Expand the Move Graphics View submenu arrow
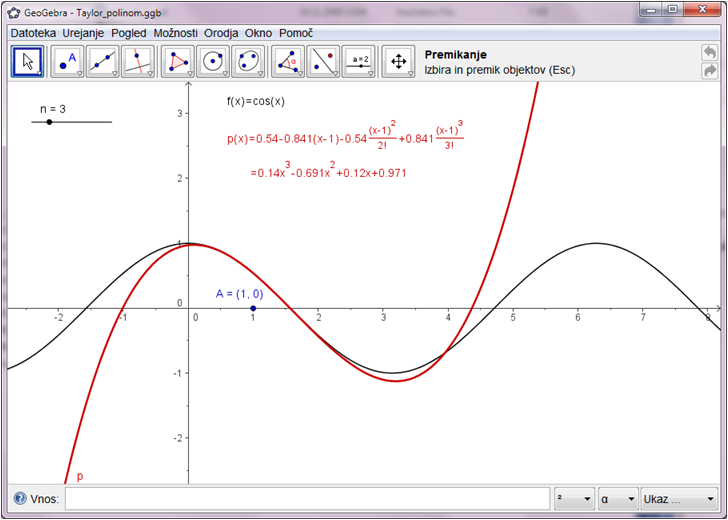Image resolution: width=728 pixels, height=520 pixels. (x=410, y=73)
